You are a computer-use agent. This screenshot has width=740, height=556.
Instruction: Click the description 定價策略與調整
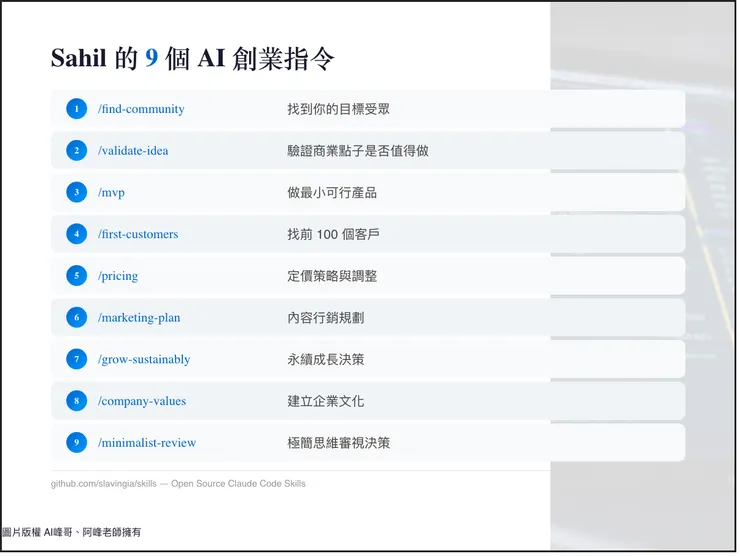click(x=332, y=276)
